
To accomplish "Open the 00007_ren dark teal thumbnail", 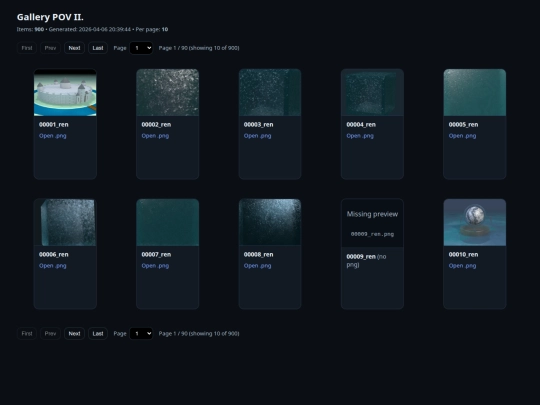I will (167, 222).
